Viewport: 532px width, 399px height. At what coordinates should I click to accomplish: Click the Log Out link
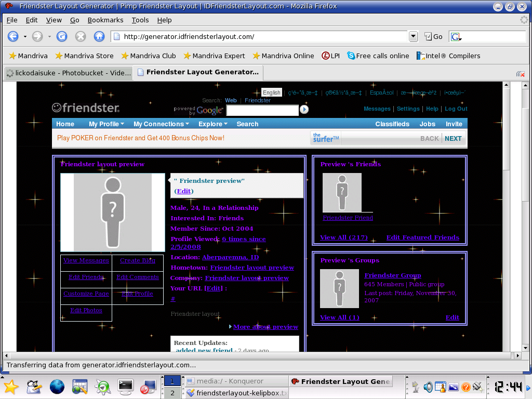(456, 109)
